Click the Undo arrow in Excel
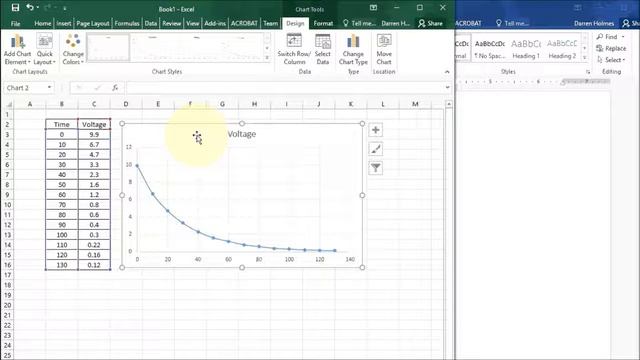This screenshot has width=640, height=360. (x=29, y=7)
